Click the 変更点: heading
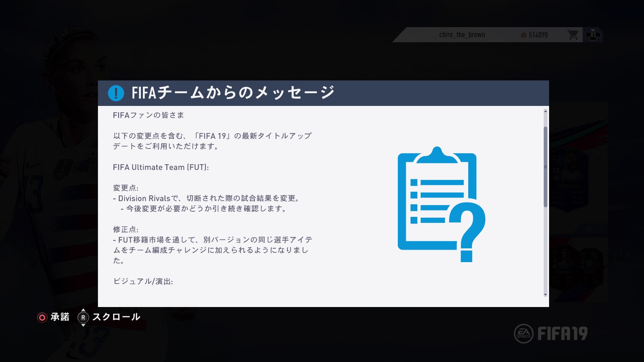This screenshot has width=644, height=362. tap(125, 188)
